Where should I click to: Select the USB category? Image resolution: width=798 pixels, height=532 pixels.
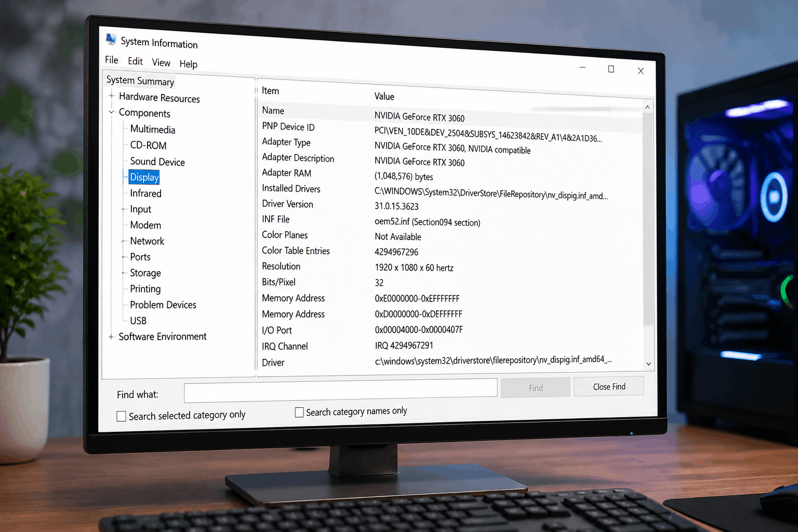coord(138,321)
